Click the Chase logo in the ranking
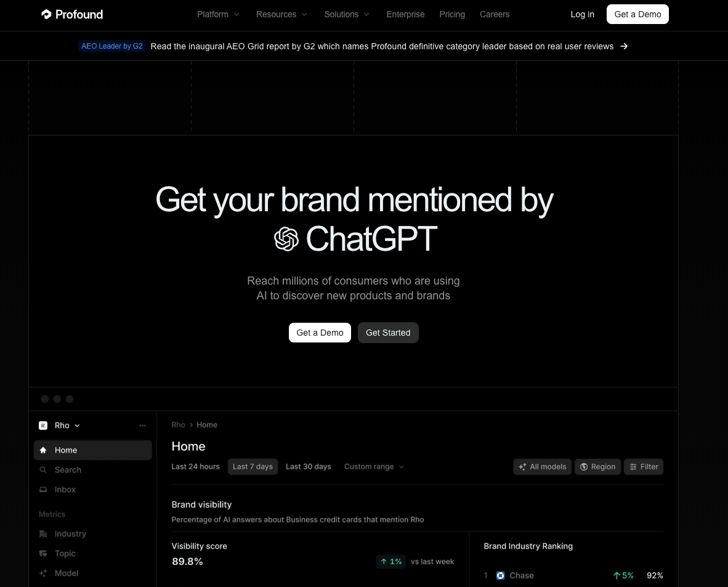This screenshot has width=728, height=587. pyautogui.click(x=501, y=575)
